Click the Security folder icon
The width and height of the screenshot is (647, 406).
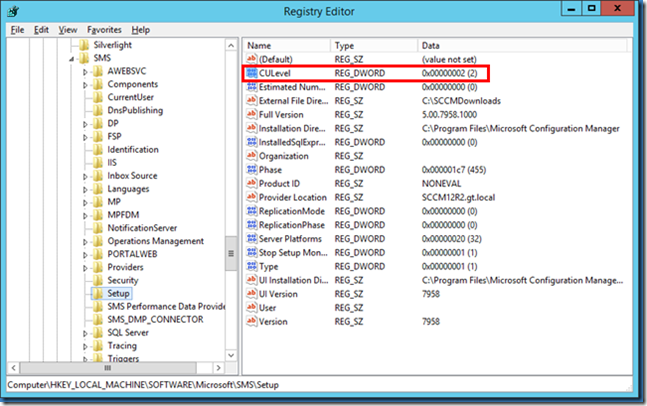pyautogui.click(x=98, y=280)
